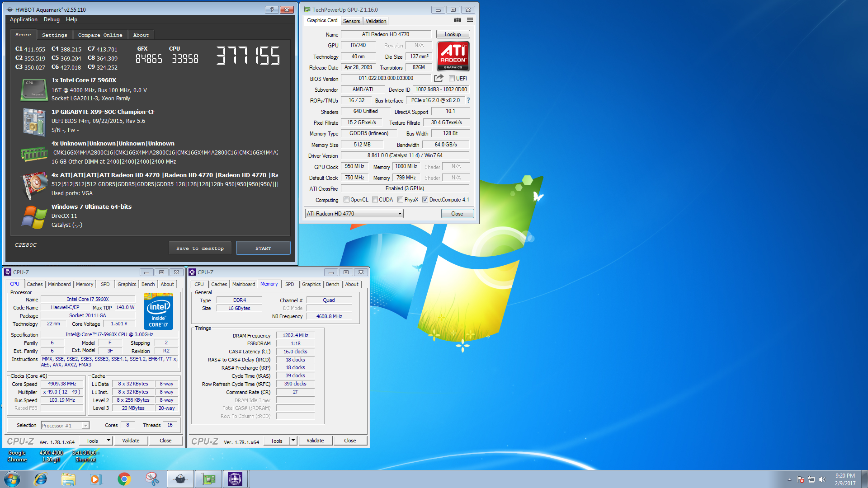This screenshot has width=868, height=488.
Task: Click the Windows logo icon in Aquamark
Action: (34, 217)
